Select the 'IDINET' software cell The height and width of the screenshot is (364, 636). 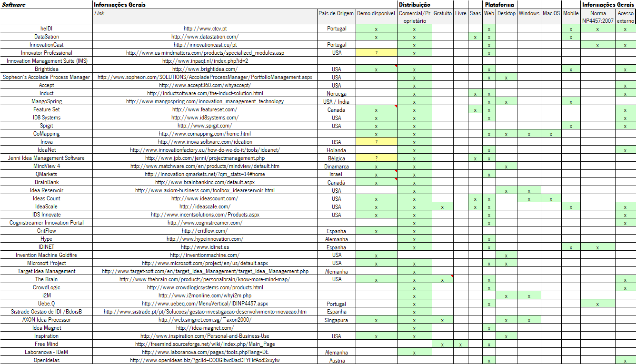click(46, 247)
